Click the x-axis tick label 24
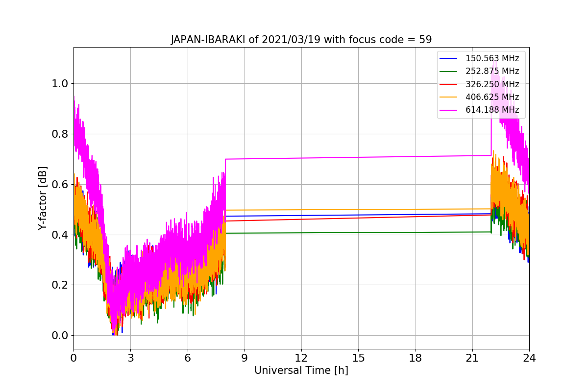The width and height of the screenshot is (588, 392). (529, 358)
